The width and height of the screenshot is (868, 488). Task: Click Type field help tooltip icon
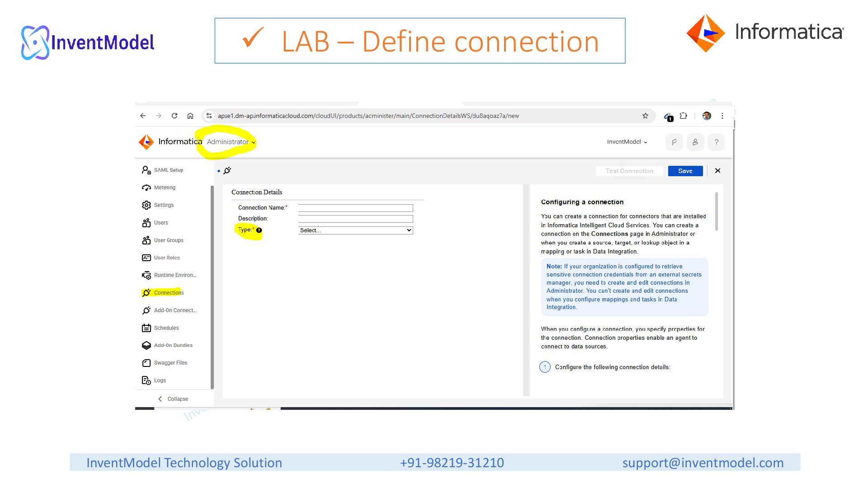[x=259, y=230]
